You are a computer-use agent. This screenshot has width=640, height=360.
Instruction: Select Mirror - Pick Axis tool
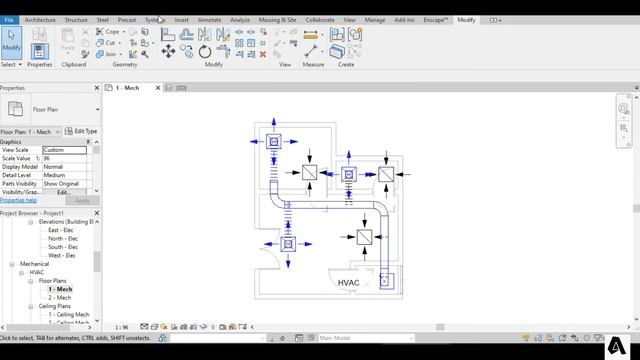coord(205,35)
